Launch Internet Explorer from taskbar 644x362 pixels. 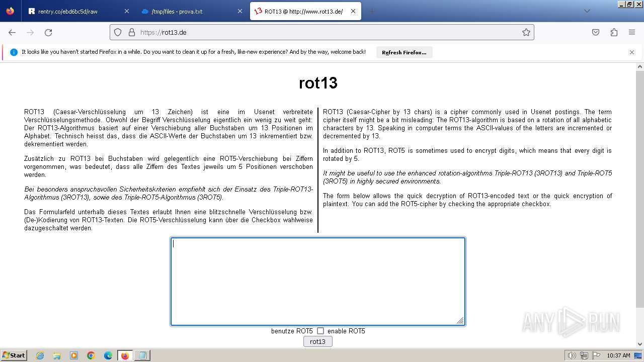pos(40,355)
